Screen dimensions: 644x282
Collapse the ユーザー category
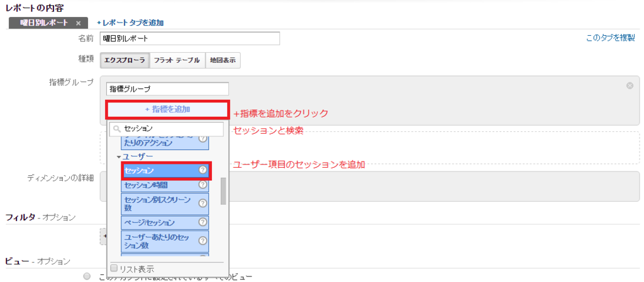point(119,157)
